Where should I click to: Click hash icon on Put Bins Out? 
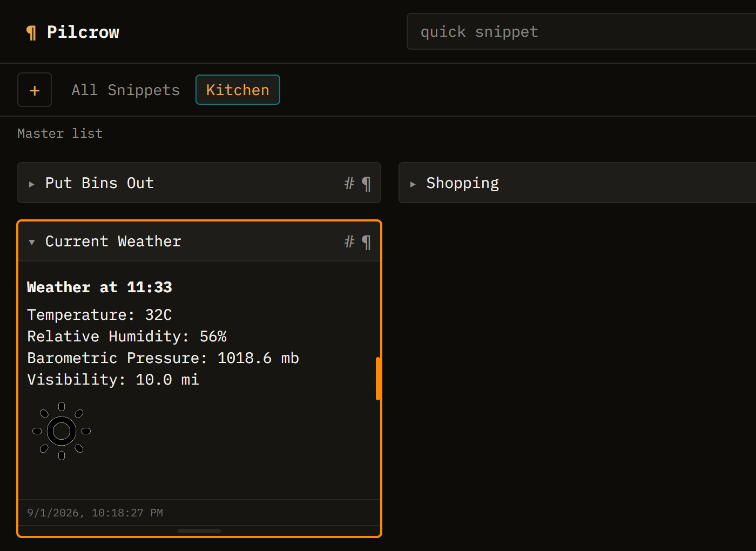tap(349, 183)
